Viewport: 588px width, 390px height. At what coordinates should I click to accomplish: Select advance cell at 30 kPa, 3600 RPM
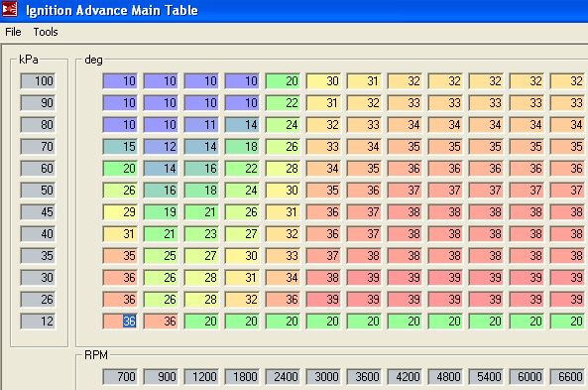pos(364,278)
